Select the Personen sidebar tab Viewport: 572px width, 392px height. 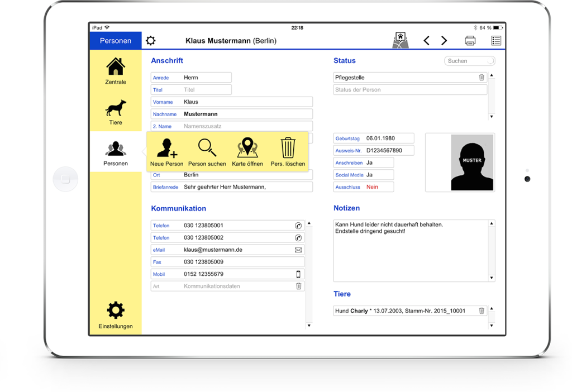pyautogui.click(x=116, y=153)
